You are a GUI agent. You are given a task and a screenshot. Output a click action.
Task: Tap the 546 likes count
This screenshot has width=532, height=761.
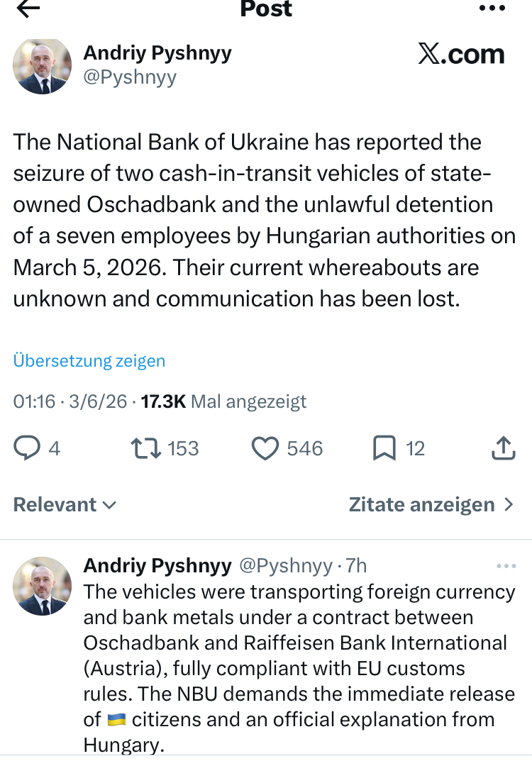point(304,448)
